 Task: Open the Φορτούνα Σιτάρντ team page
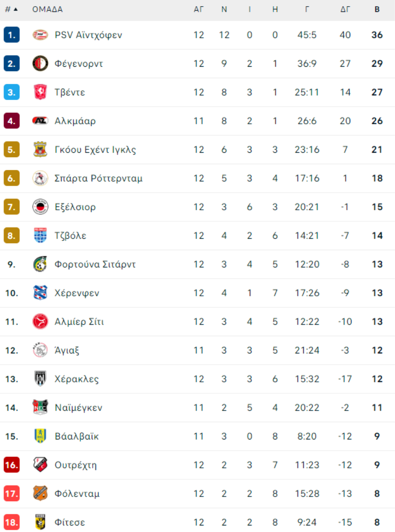pos(95,264)
